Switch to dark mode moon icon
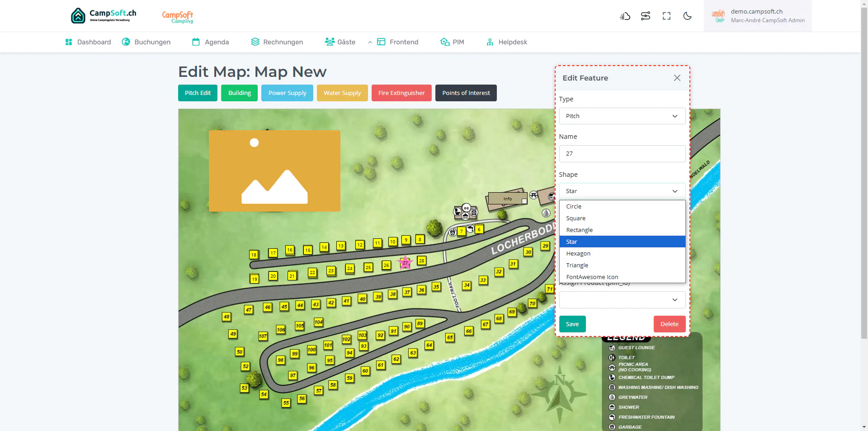Viewport: 868px width, 431px height. coord(687,16)
